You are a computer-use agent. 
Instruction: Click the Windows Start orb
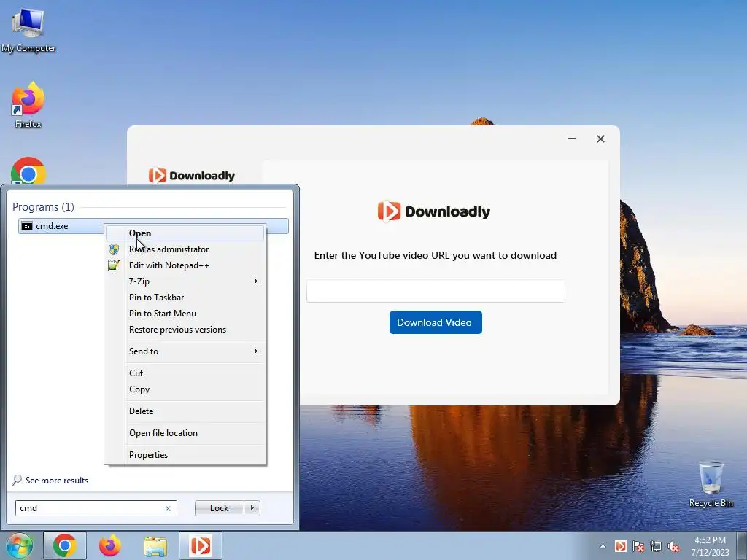pos(19,545)
